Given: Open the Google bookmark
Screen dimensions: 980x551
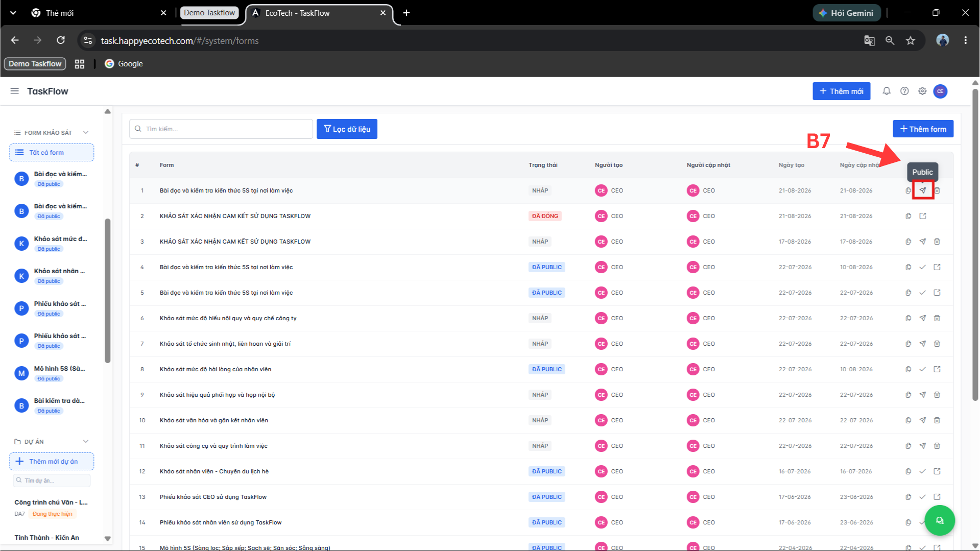Looking at the screenshot, I should 124,64.
